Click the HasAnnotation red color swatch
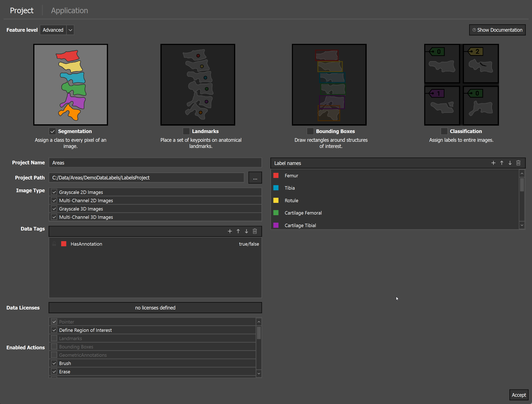This screenshot has height=404, width=532. [64, 244]
